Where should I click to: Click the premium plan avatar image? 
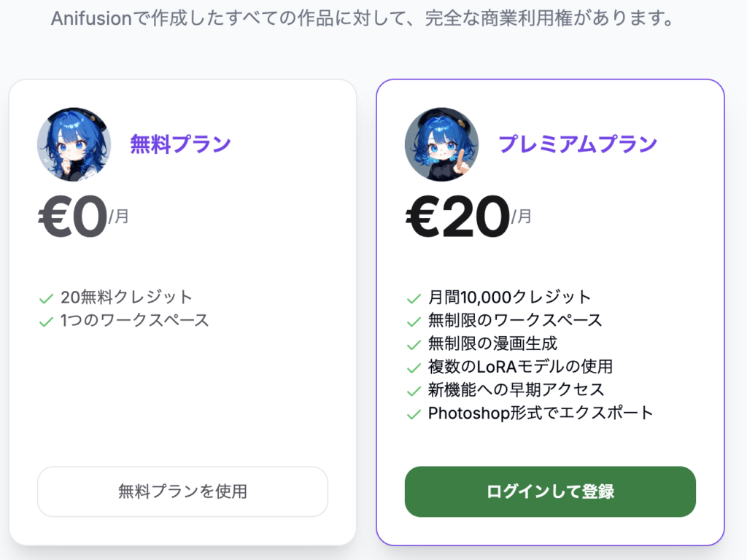click(x=441, y=144)
